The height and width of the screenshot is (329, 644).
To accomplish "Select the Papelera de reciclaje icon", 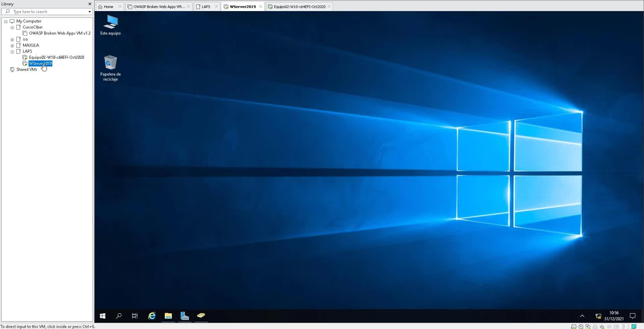I will (x=110, y=68).
